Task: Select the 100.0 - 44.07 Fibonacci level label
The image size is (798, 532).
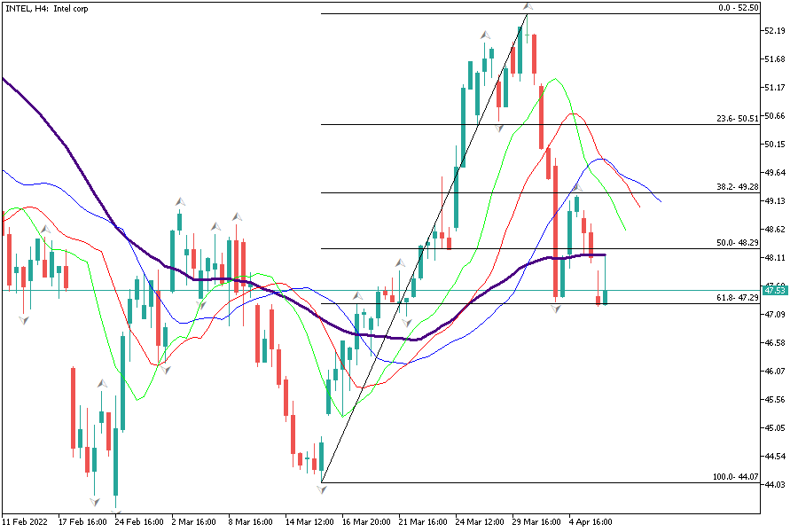Action: click(735, 477)
